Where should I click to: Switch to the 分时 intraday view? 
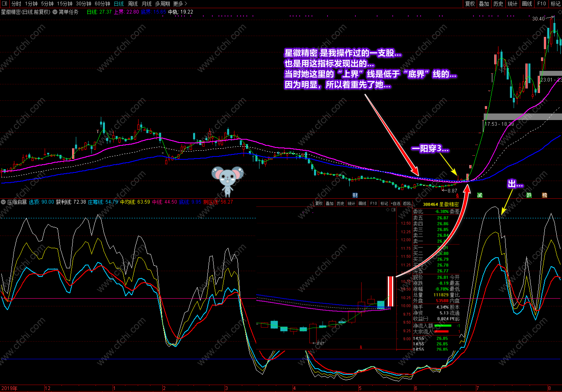[16, 4]
